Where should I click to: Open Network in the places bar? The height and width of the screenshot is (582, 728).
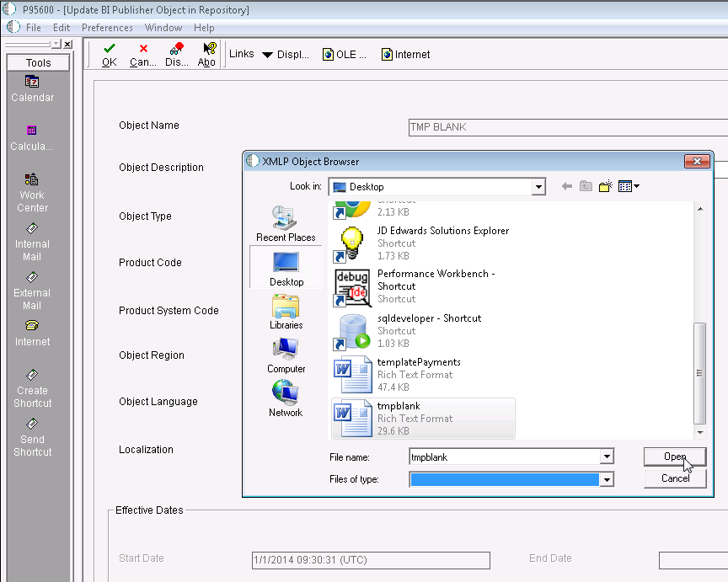tap(286, 399)
